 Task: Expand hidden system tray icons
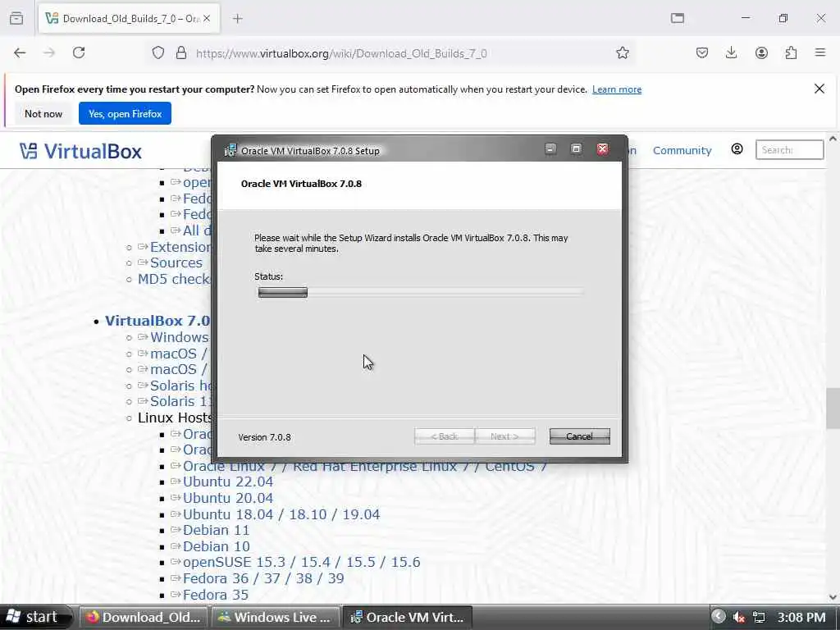[719, 617]
